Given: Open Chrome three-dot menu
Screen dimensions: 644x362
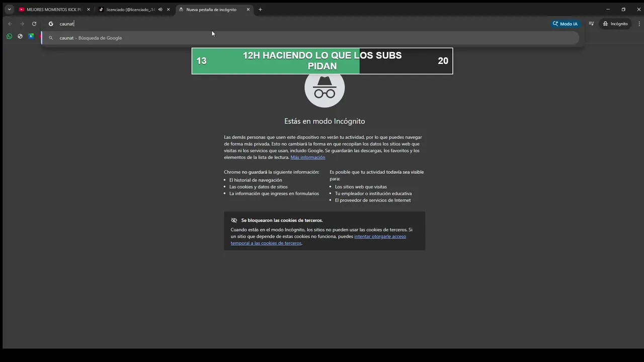Looking at the screenshot, I should [639, 24].
